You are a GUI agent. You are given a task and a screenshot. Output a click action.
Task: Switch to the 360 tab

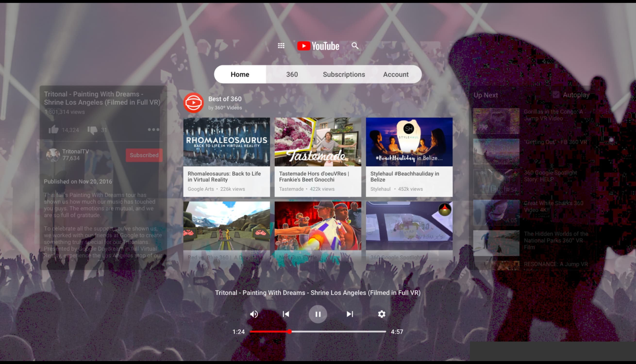(x=292, y=74)
